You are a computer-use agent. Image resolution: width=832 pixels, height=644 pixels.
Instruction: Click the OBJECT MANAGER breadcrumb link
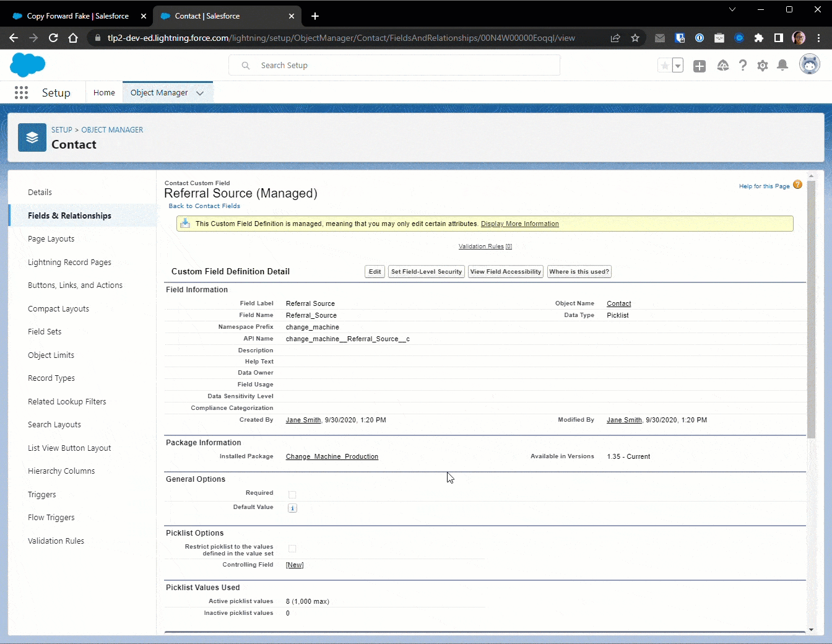(112, 129)
